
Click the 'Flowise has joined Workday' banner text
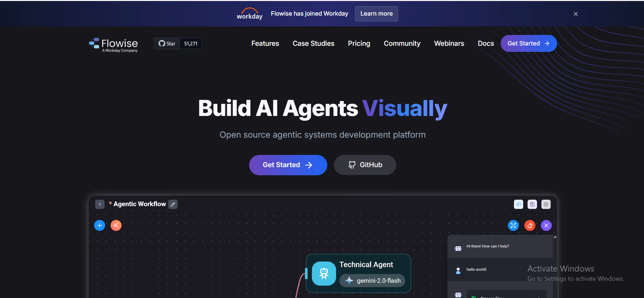click(309, 14)
